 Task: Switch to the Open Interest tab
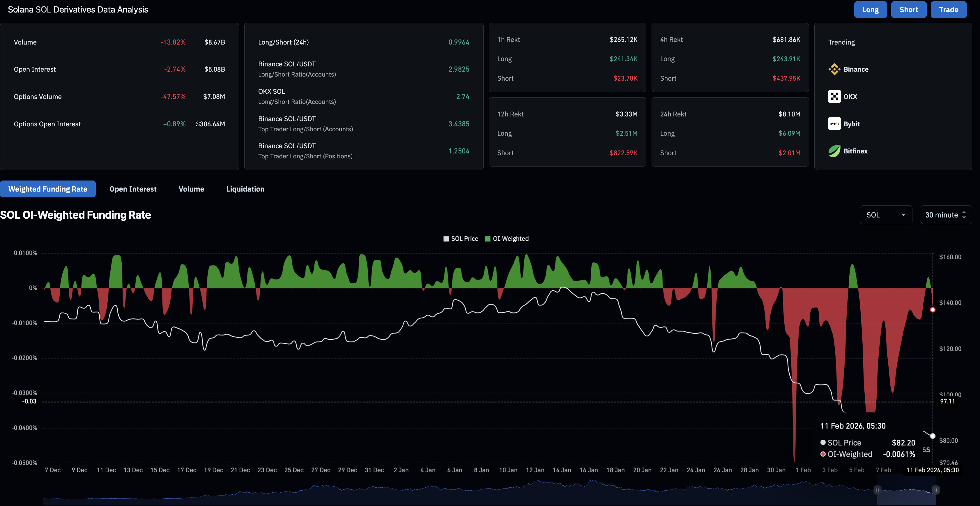tap(133, 189)
